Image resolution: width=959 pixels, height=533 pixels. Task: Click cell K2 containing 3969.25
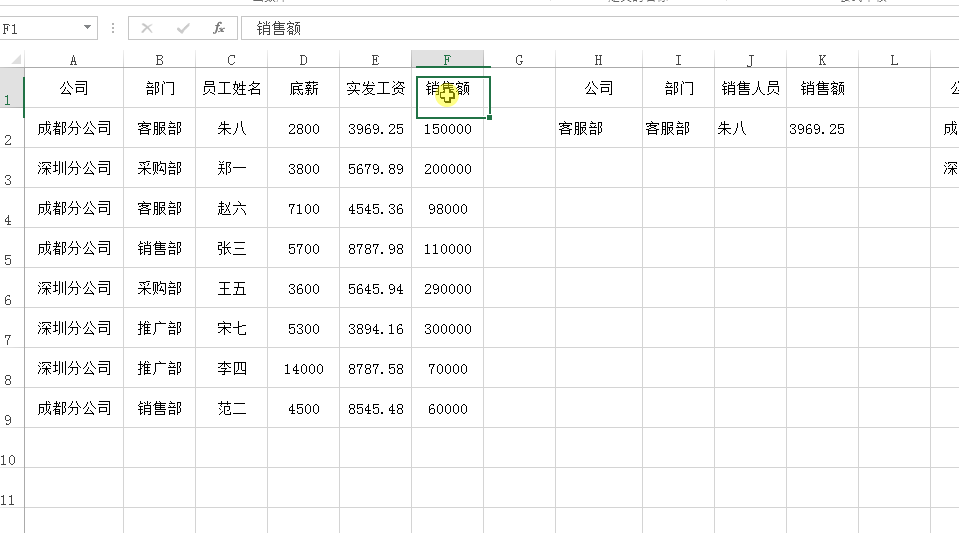pos(823,129)
